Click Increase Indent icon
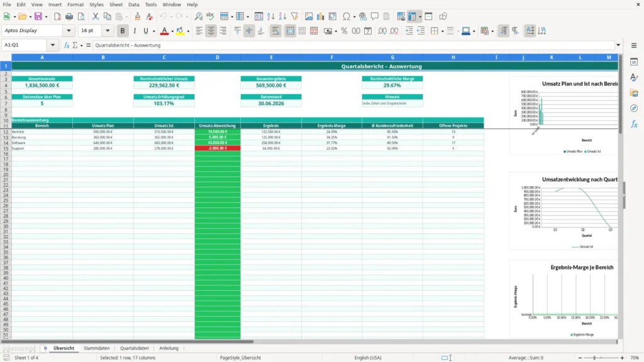The width and height of the screenshot is (644, 362). click(x=409, y=31)
